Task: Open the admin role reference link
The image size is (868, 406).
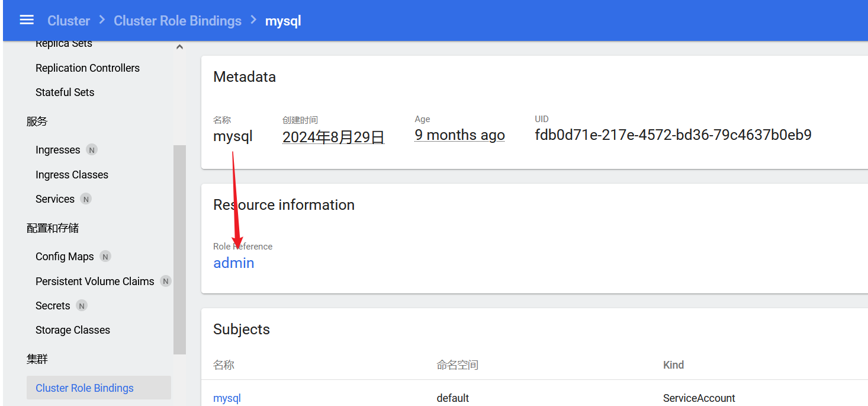Action: 234,263
